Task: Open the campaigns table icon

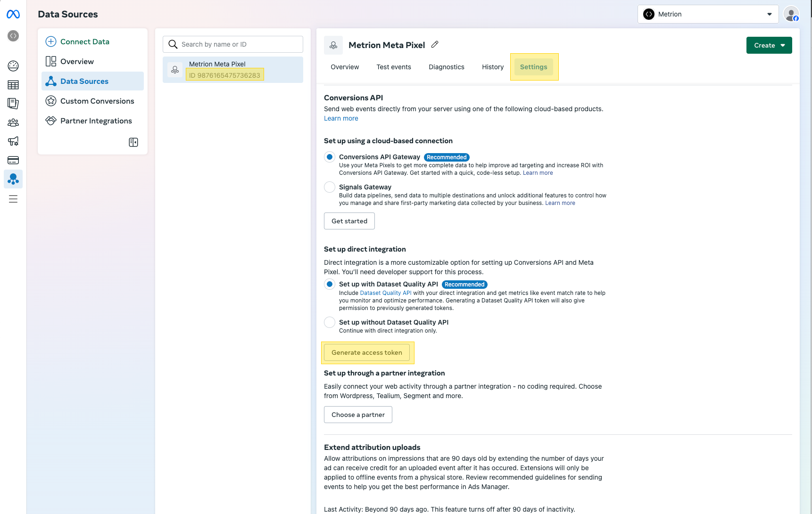Action: pyautogui.click(x=13, y=85)
